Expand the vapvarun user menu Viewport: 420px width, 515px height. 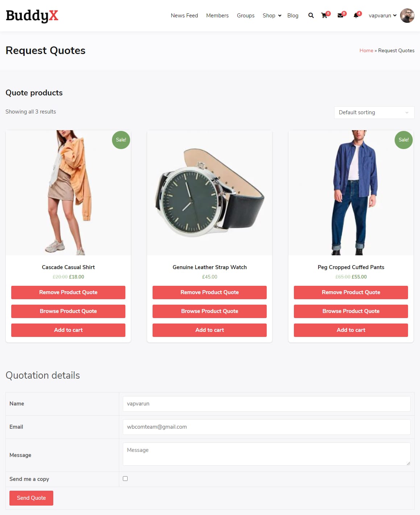click(383, 16)
